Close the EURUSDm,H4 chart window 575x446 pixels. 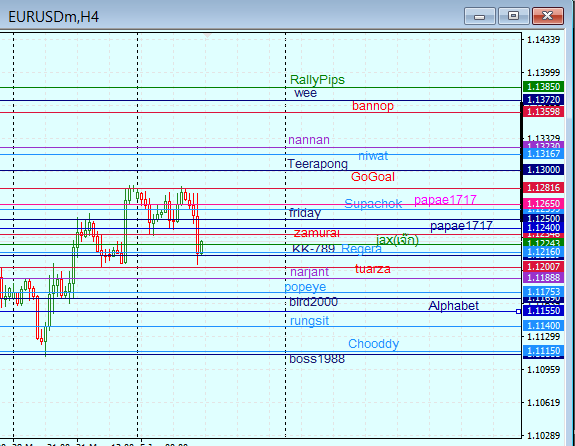(547, 16)
